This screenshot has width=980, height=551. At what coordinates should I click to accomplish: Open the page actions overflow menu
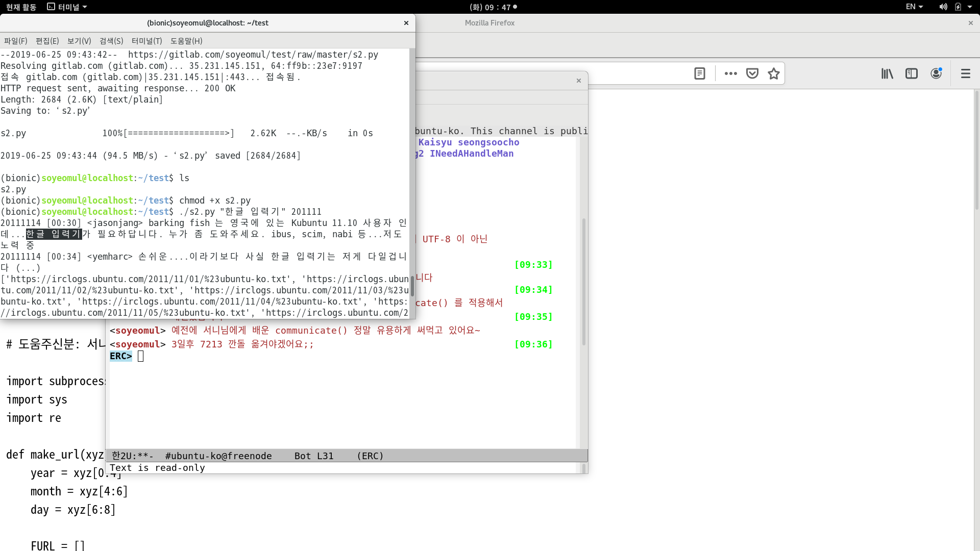pyautogui.click(x=730, y=73)
